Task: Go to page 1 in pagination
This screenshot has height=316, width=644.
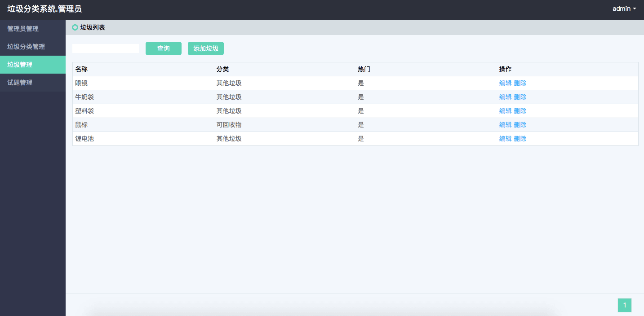Action: click(625, 305)
